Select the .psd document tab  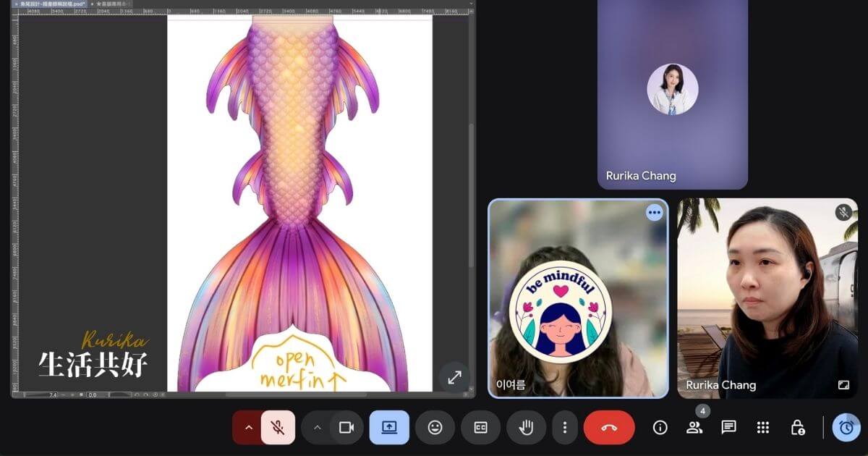click(x=51, y=4)
